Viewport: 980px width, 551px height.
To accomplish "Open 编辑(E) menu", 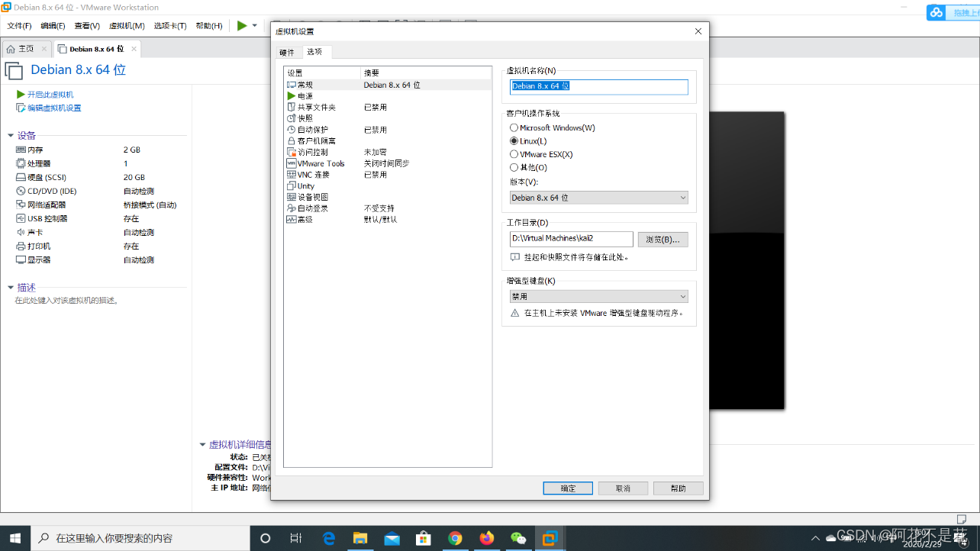I will click(53, 26).
